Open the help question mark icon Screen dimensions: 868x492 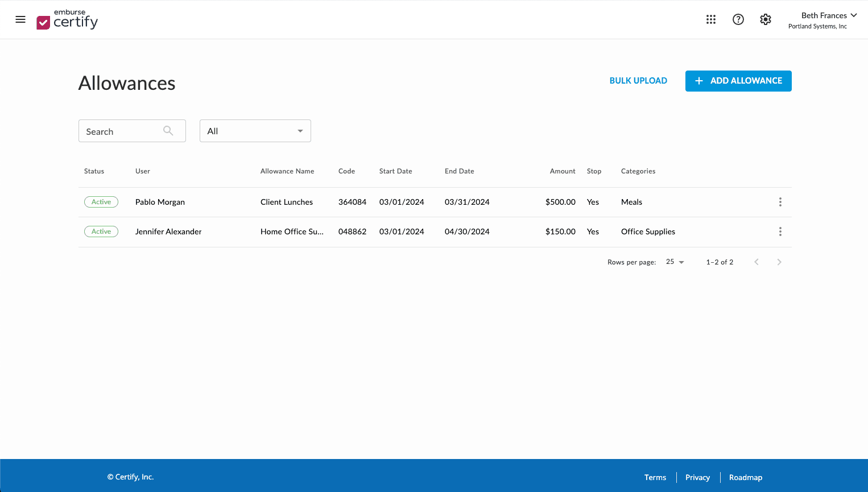[738, 19]
